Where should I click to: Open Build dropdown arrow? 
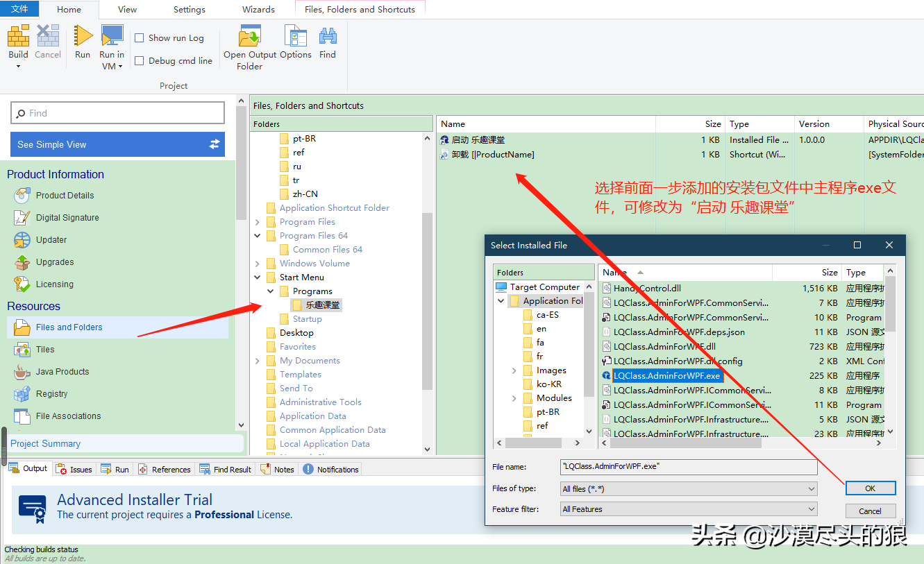[x=19, y=67]
